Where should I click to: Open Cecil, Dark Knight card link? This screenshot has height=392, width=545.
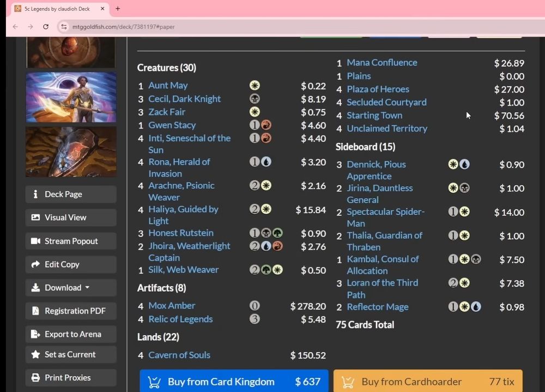point(184,99)
